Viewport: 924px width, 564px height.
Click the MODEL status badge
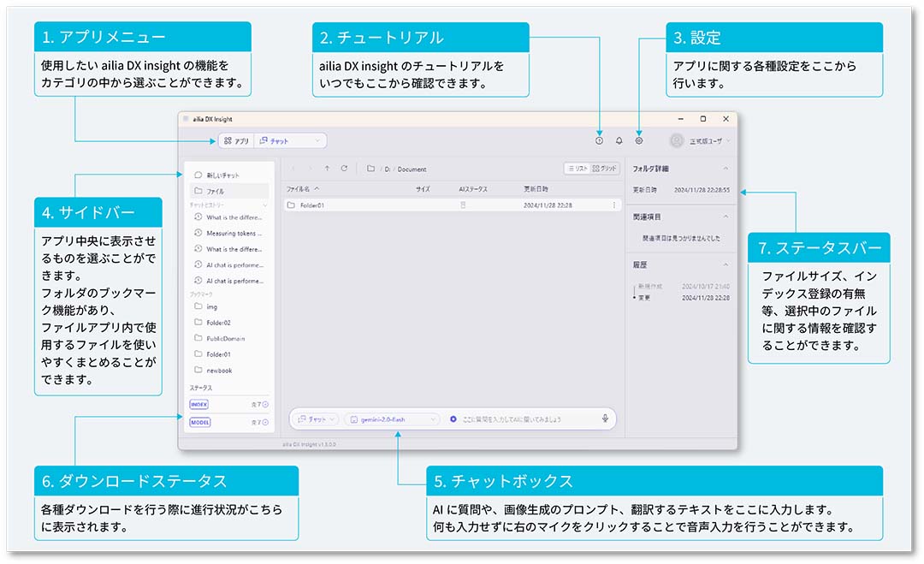click(199, 422)
